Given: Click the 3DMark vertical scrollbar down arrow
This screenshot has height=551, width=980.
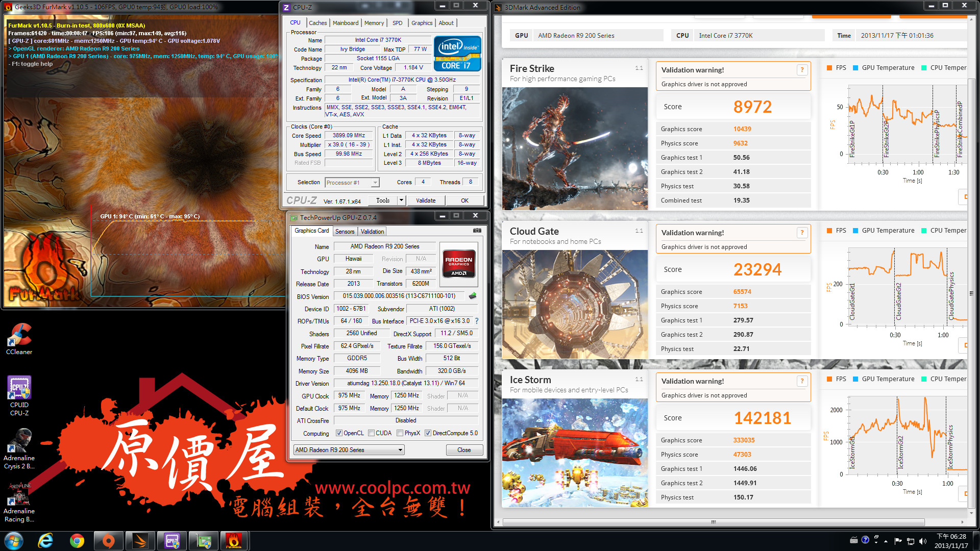Looking at the screenshot, I should 971,512.
